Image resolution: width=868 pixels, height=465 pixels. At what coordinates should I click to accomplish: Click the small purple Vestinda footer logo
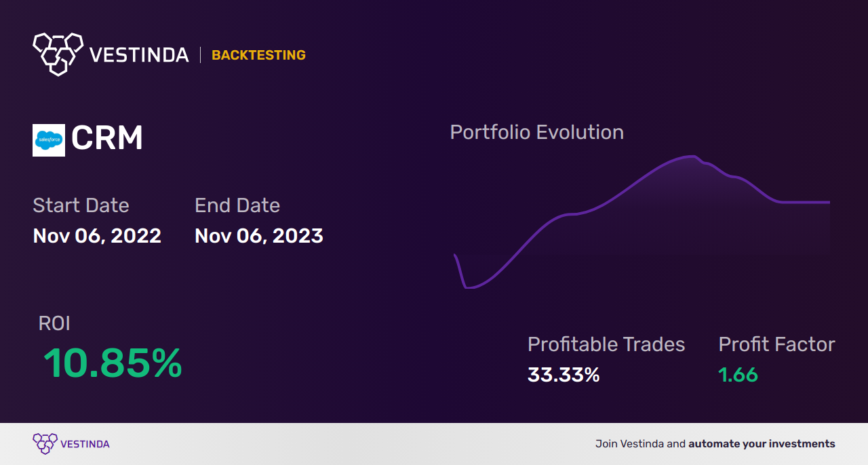coord(45,444)
